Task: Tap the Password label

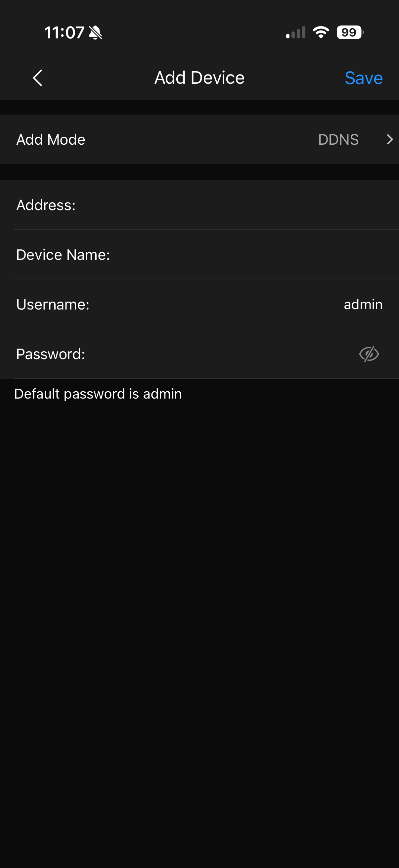Action: point(51,354)
